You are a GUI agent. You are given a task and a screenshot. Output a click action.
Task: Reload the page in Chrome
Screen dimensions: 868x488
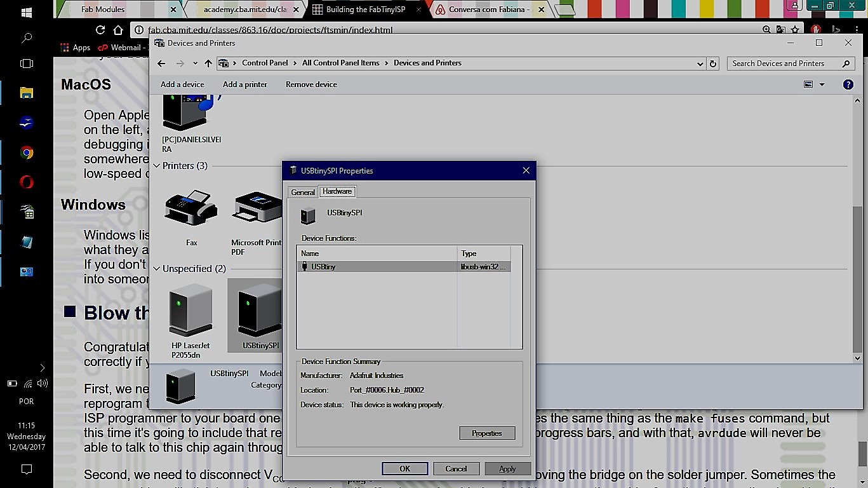[100, 30]
